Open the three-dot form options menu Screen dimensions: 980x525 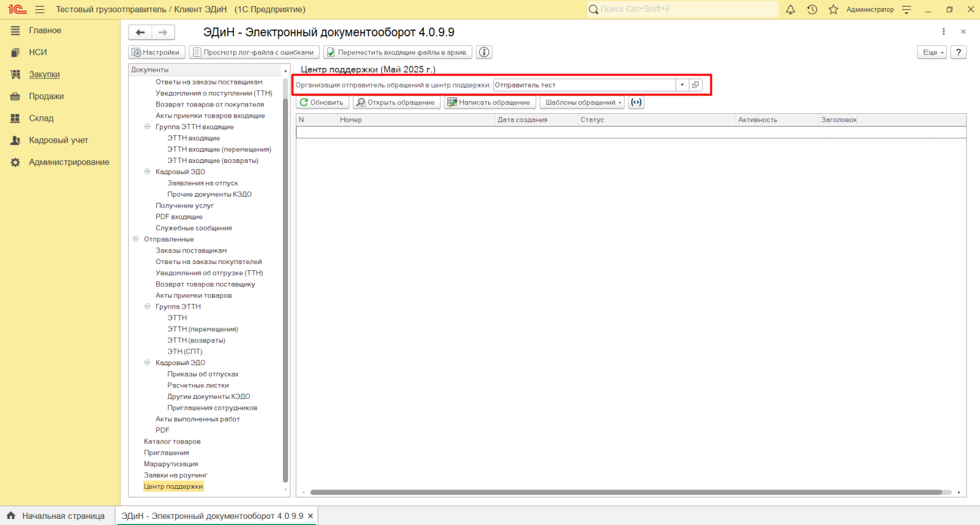click(943, 32)
